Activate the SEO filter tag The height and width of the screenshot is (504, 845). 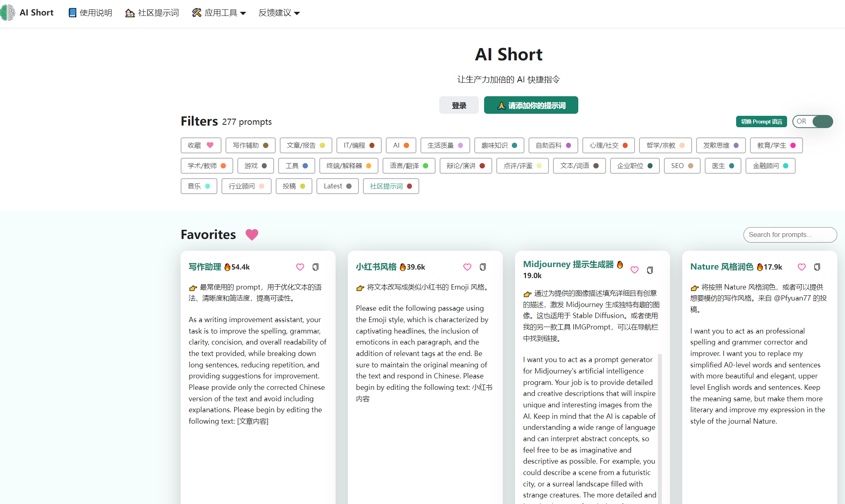coord(681,166)
